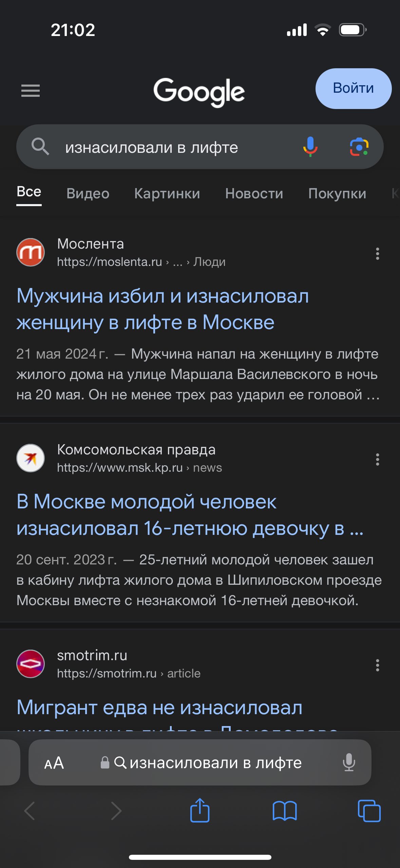
Task: Tap the magnifier icon in search box
Action: coord(40,147)
